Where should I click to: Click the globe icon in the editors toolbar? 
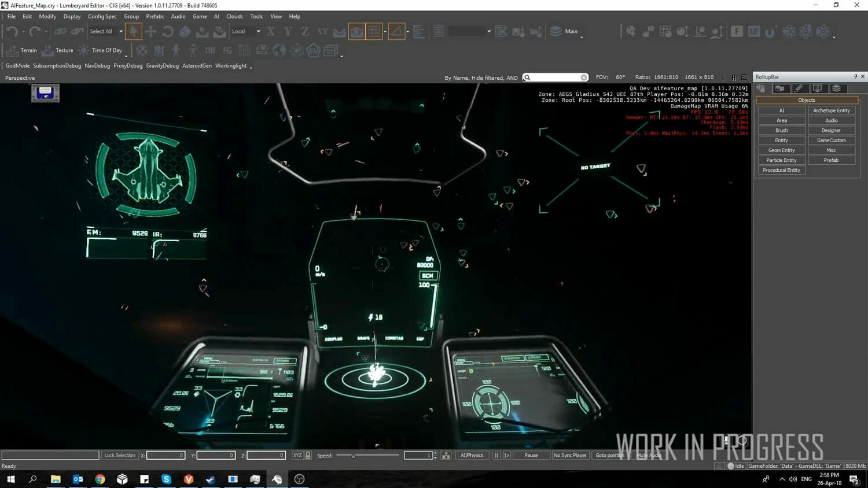pyautogui.click(x=279, y=50)
